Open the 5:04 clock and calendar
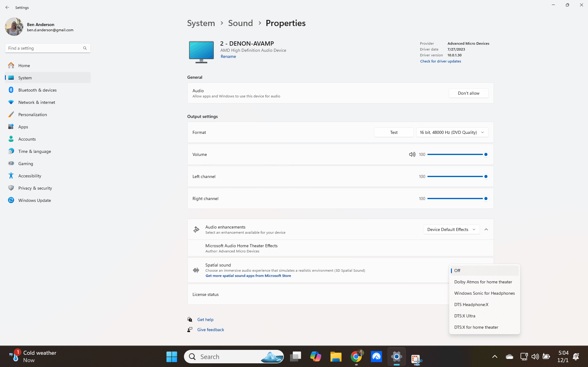 tap(563, 357)
